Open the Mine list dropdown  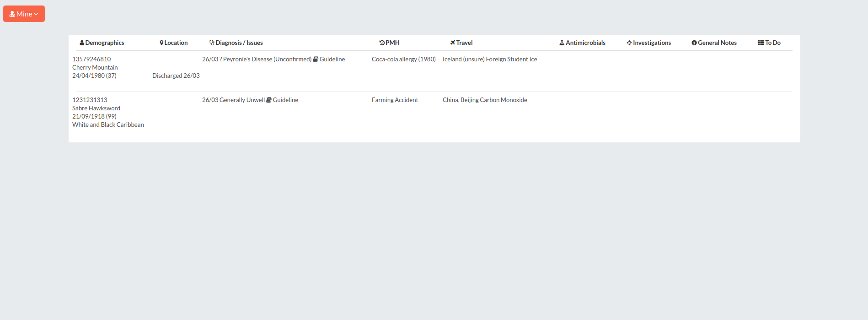click(24, 14)
